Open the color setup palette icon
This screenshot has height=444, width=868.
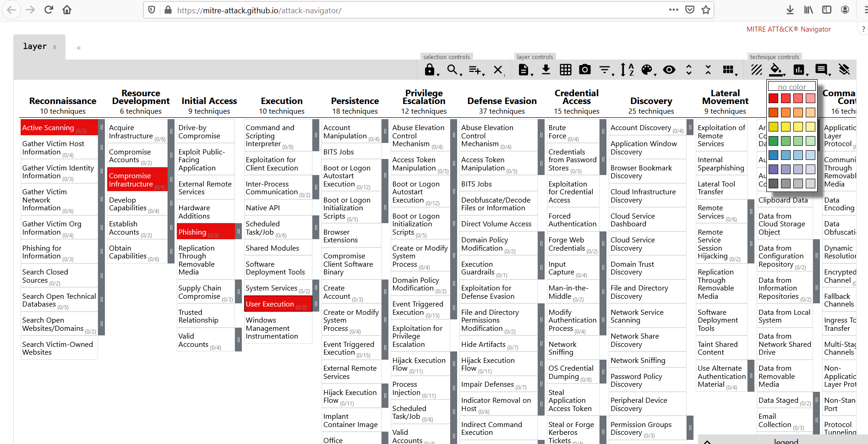[x=646, y=70]
